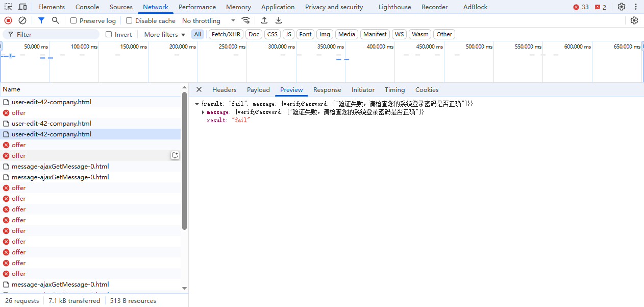This screenshot has width=644, height=307.
Task: Filter by CSS requests
Action: tap(273, 34)
